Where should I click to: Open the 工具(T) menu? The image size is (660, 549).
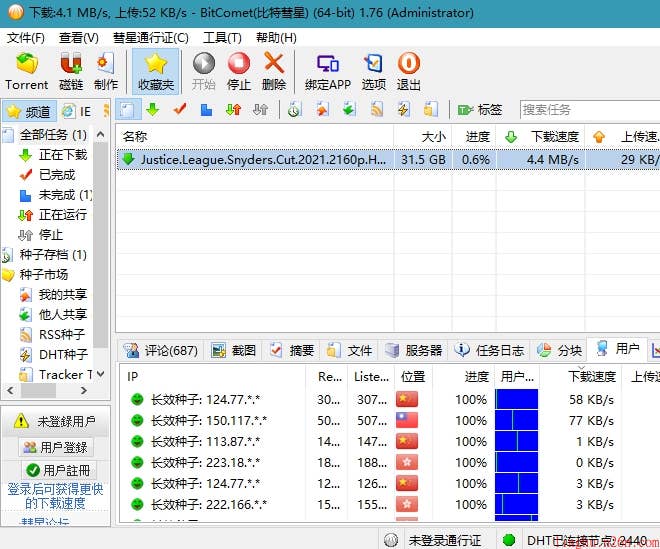(222, 38)
